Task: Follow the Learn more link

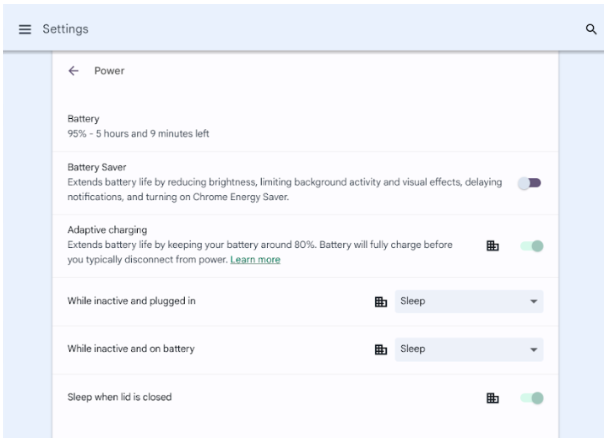Action: (x=255, y=260)
